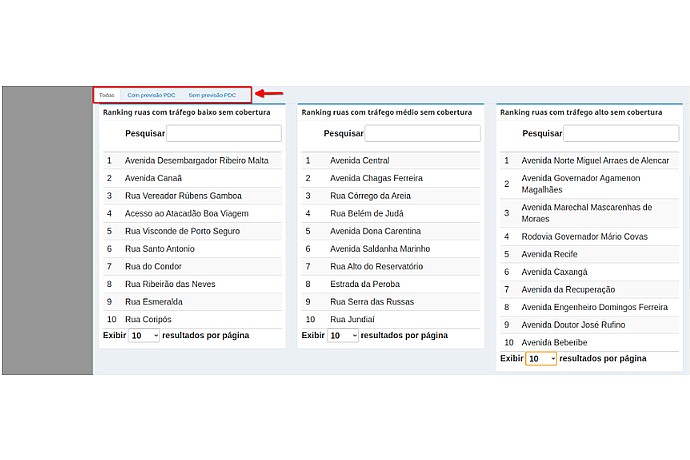Switch to Com previsão PDC tab
Screen dimensions: 690x460
point(151,95)
